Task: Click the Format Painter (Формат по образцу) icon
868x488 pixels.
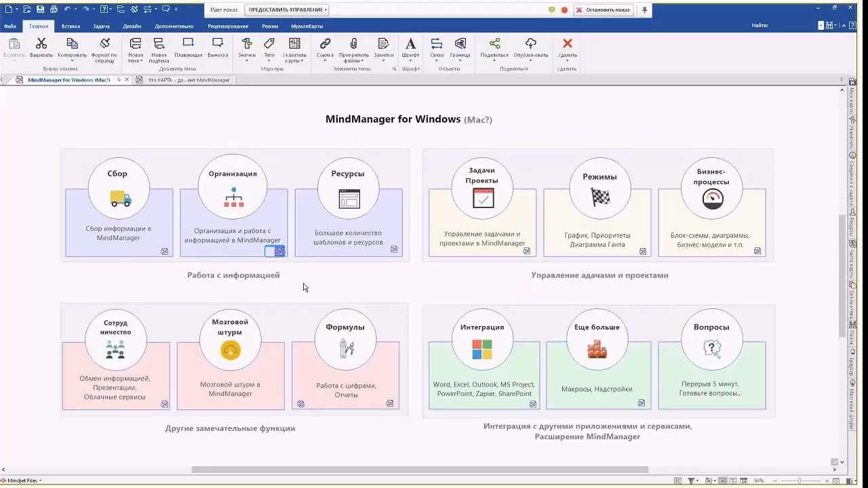Action: 104,44
